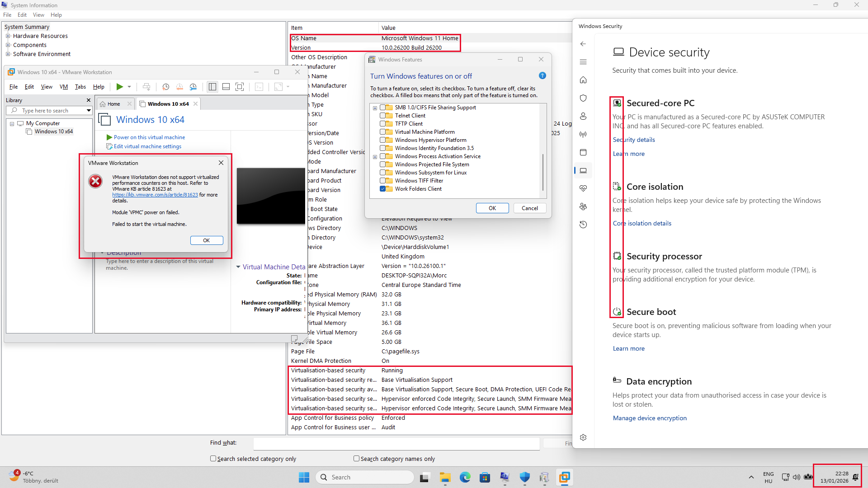This screenshot has height=488, width=868.
Task: Open Windows Security settings gear
Action: coord(583,437)
